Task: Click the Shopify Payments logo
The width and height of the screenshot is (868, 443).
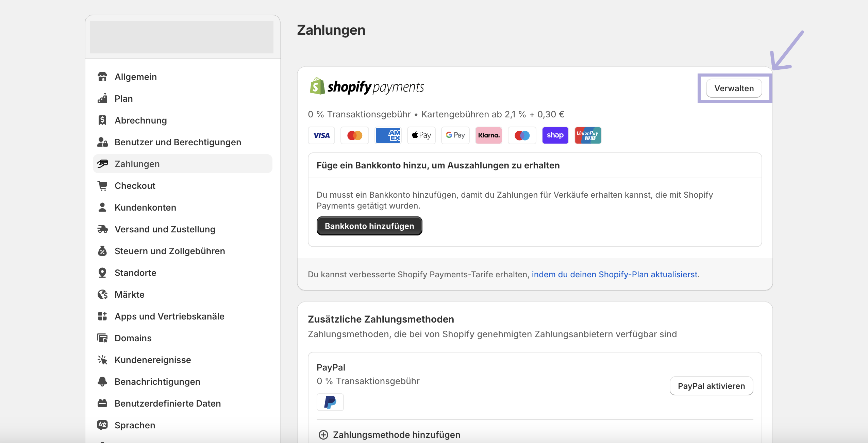Action: tap(367, 87)
